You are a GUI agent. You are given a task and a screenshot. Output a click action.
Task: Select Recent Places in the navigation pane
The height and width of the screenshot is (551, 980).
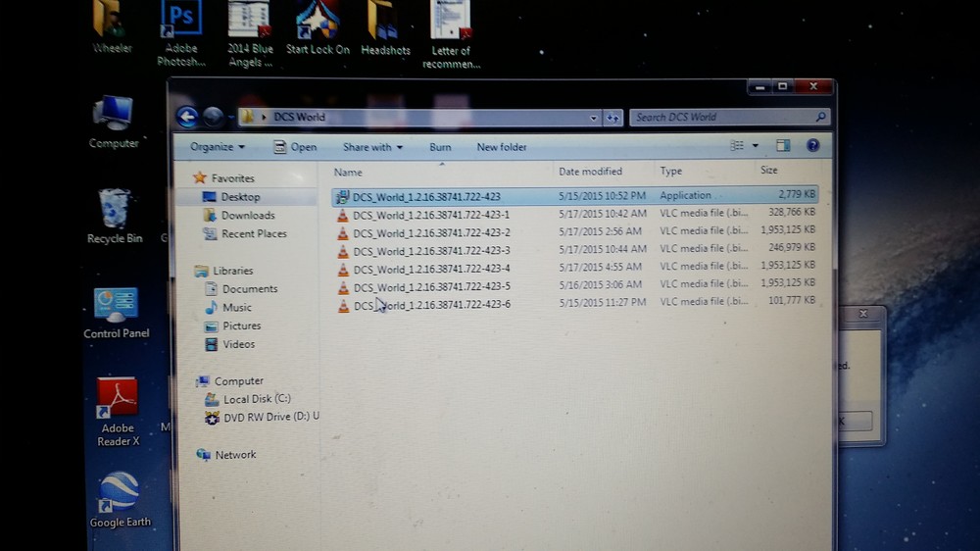click(254, 234)
